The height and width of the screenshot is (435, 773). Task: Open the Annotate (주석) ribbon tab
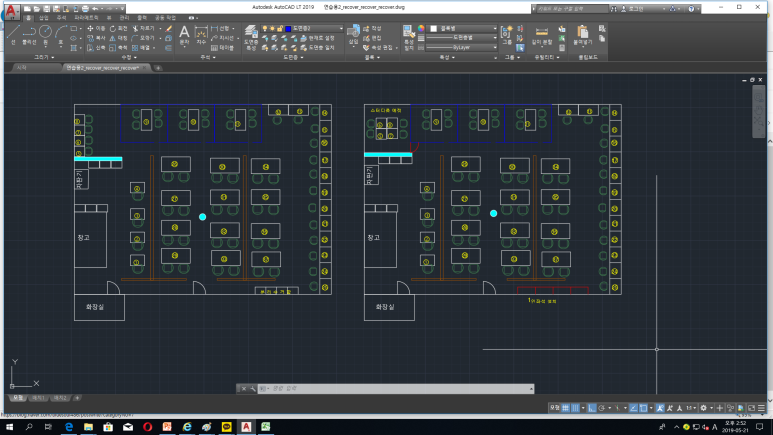coord(61,18)
